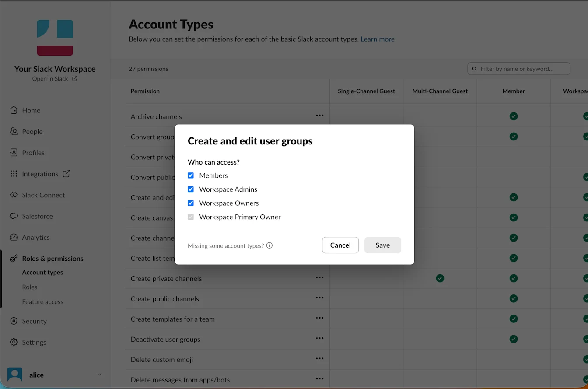The height and width of the screenshot is (389, 588).
Task: Click Your Slack Workspace title
Action: 55,69
